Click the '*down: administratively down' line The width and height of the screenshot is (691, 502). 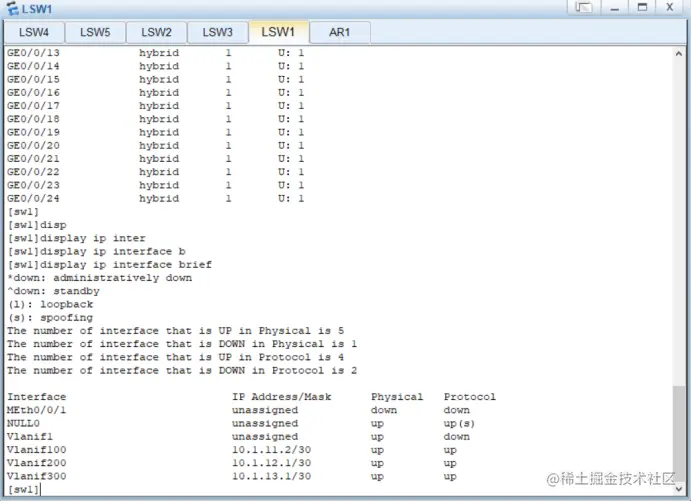click(x=100, y=278)
